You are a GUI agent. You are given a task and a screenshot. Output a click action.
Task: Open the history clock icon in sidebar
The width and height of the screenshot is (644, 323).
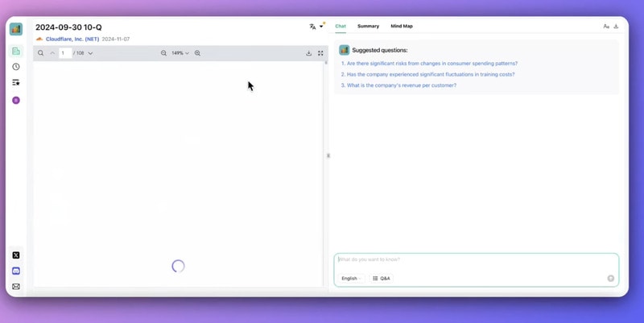[x=16, y=67]
